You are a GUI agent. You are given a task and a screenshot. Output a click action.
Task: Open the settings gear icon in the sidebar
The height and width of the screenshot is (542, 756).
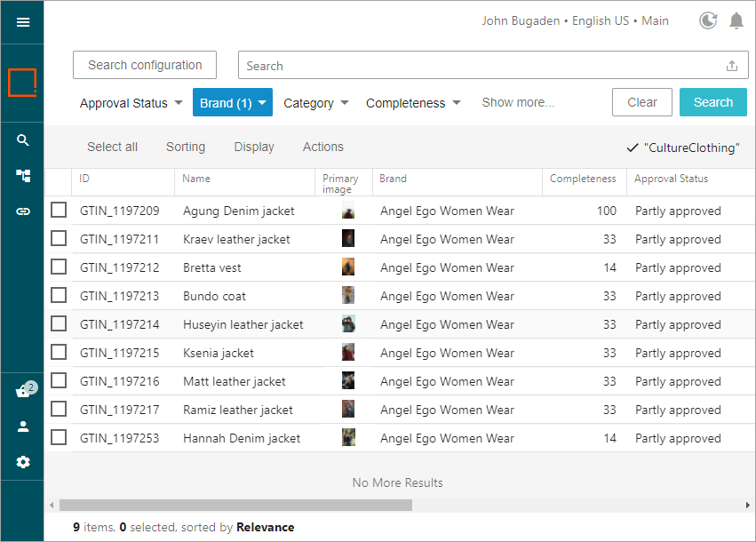[x=23, y=462]
